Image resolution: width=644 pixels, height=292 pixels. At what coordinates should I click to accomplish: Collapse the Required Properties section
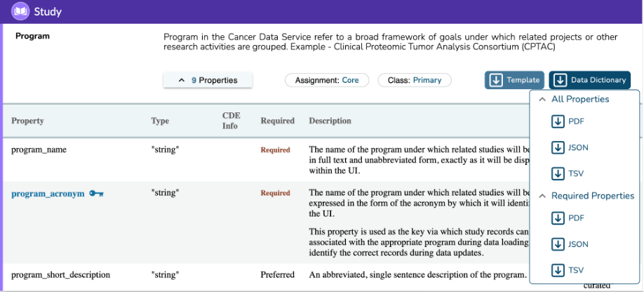[542, 196]
